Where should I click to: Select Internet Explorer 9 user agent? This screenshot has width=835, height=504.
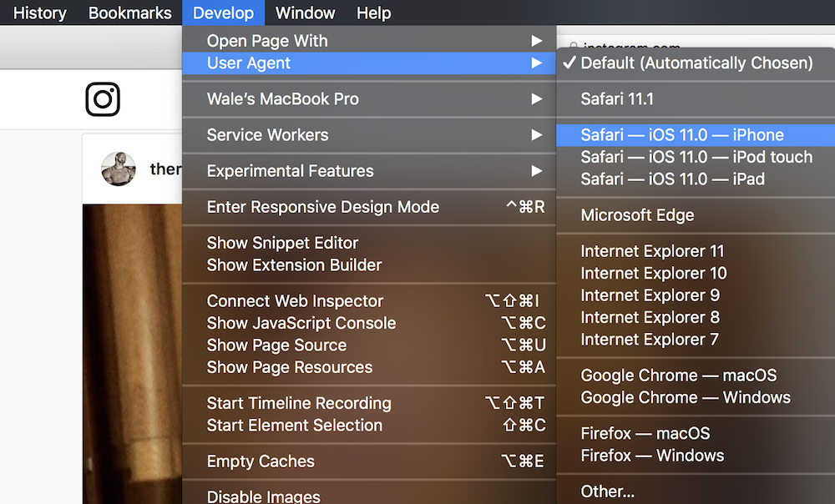696,295
